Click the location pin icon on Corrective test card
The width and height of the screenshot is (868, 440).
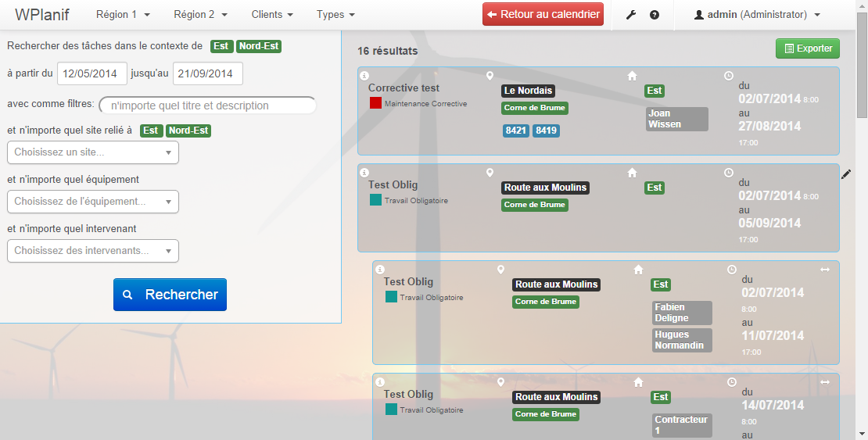(490, 76)
